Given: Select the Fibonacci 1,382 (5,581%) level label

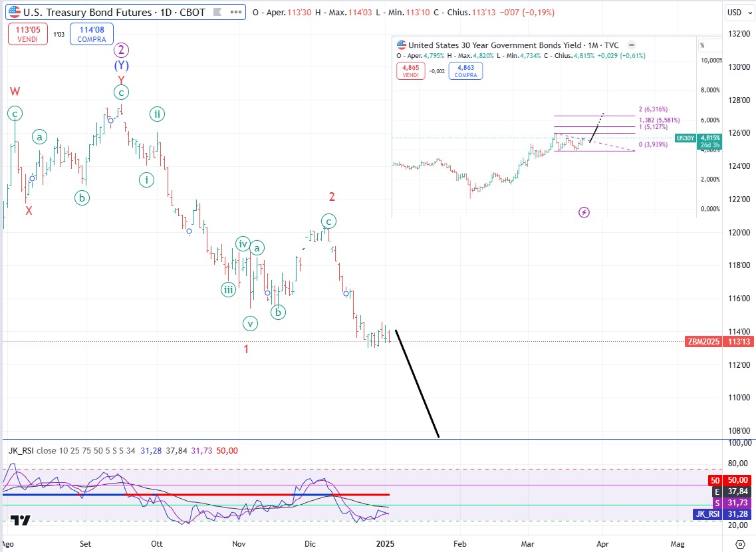Looking at the screenshot, I should (659, 120).
